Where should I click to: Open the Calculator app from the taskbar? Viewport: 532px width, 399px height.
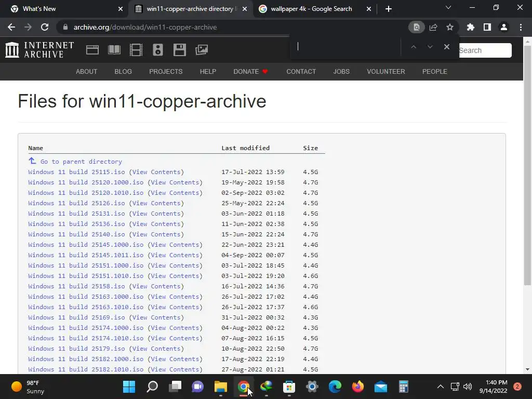point(403,387)
